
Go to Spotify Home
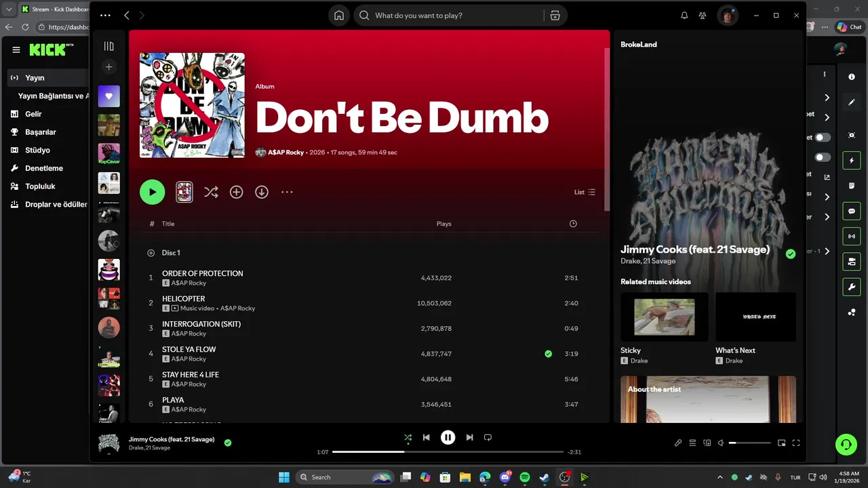pyautogui.click(x=339, y=16)
